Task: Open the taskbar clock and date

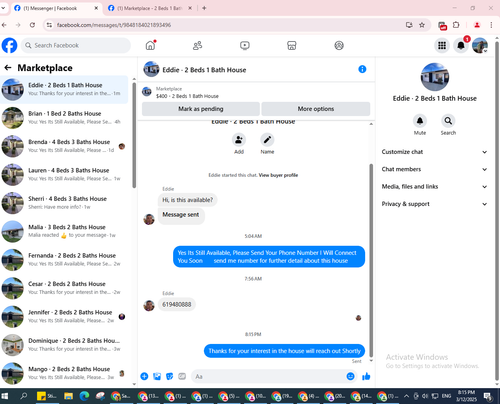Action: [466, 396]
